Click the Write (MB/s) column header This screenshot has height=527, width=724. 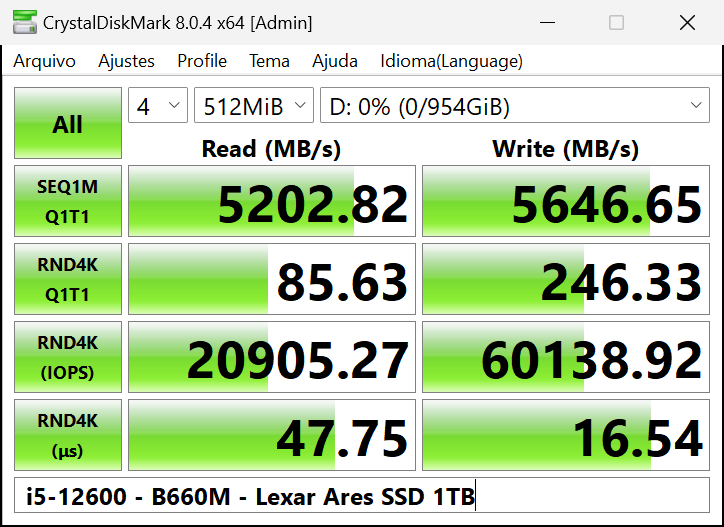[x=566, y=149]
